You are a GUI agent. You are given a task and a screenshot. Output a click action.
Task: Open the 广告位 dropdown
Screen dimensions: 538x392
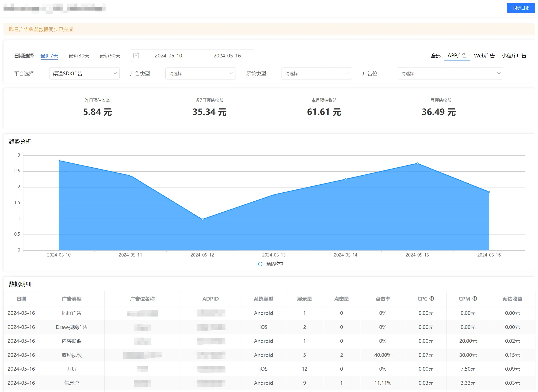(450, 73)
